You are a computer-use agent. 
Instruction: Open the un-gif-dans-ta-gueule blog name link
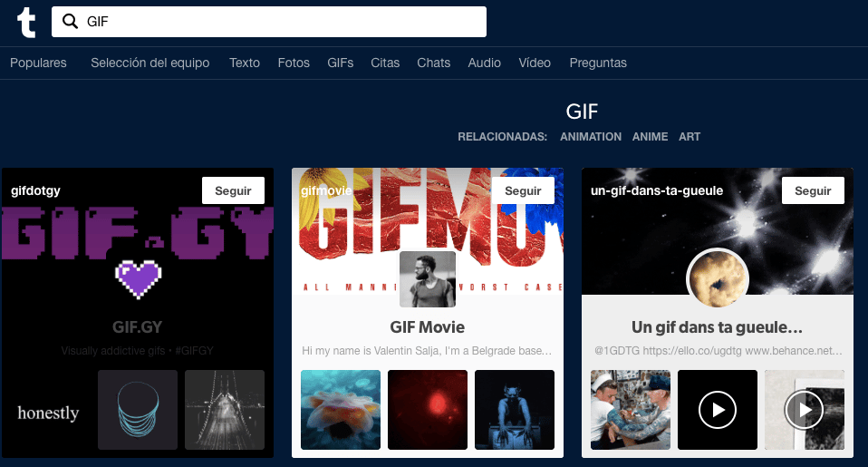657,190
